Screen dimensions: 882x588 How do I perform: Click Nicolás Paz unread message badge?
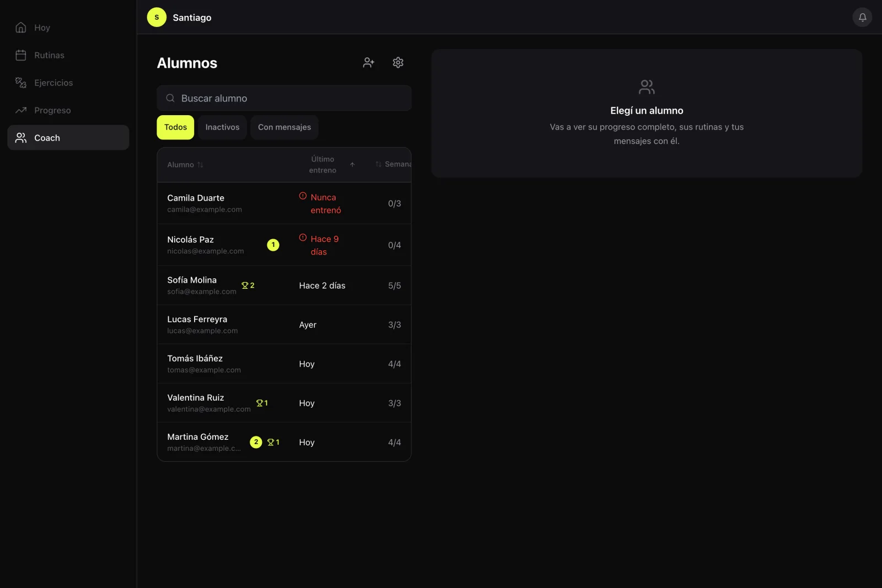(x=273, y=245)
